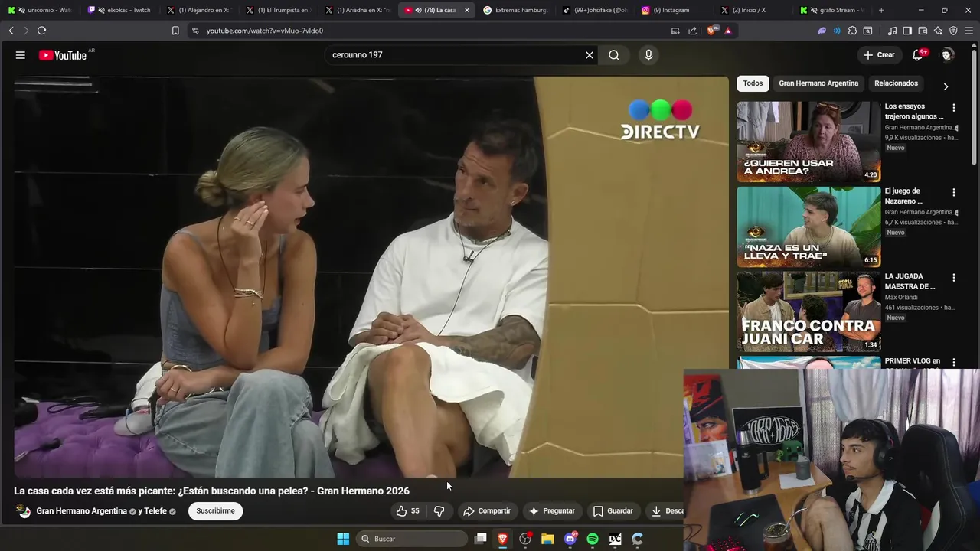
Task: Open the browser extensions puzzle icon
Action: [x=852, y=31]
